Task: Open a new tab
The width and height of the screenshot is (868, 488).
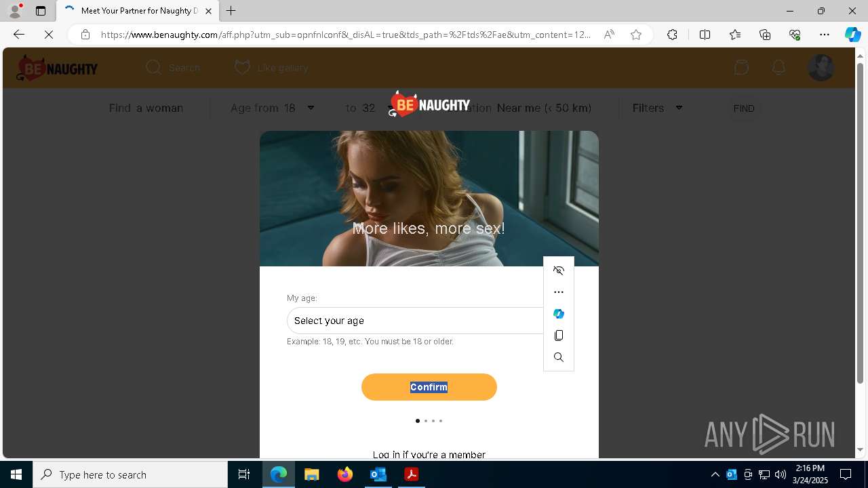Action: click(231, 11)
